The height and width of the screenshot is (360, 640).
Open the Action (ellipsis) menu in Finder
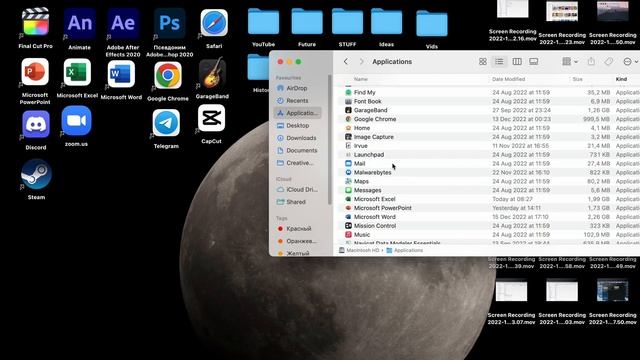tap(630, 62)
